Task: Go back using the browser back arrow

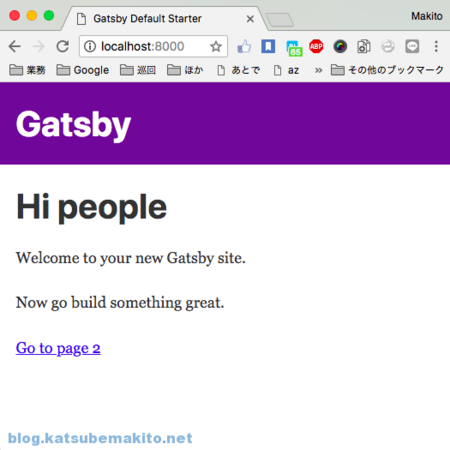Action: [15, 46]
